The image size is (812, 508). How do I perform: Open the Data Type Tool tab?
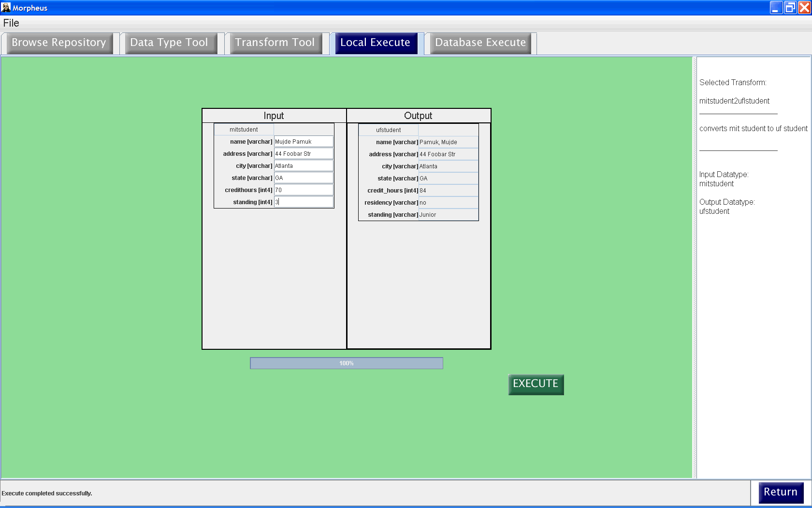tap(169, 43)
